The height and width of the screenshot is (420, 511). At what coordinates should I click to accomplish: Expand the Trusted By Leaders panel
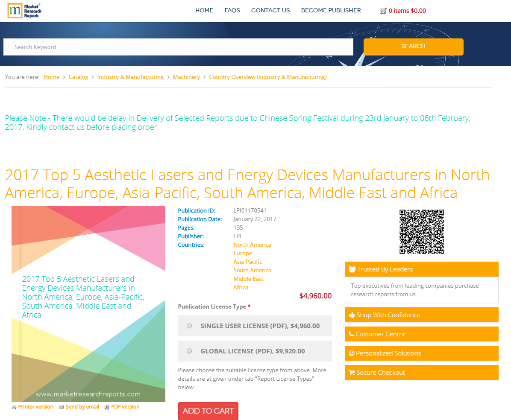422,269
